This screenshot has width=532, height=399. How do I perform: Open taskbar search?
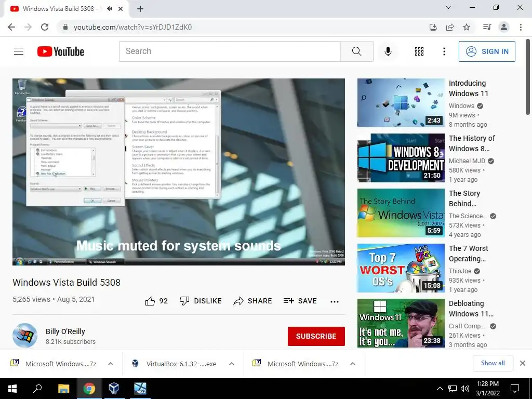click(37, 389)
